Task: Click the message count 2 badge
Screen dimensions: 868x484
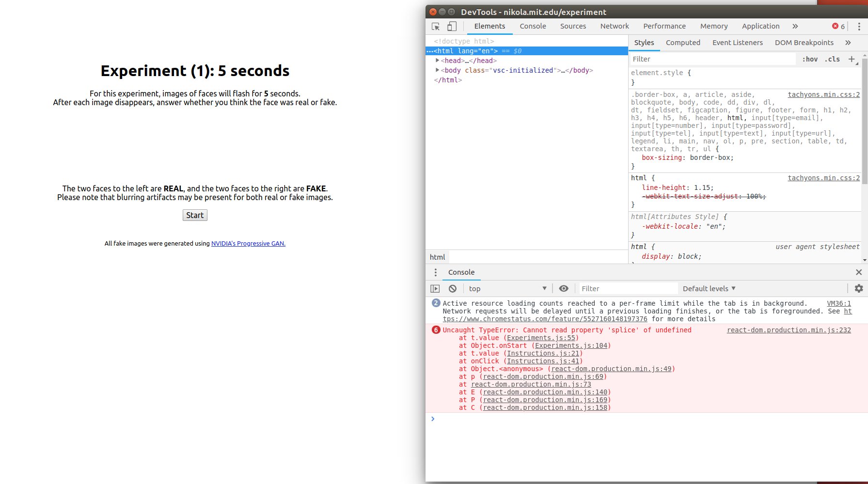Action: [x=436, y=303]
